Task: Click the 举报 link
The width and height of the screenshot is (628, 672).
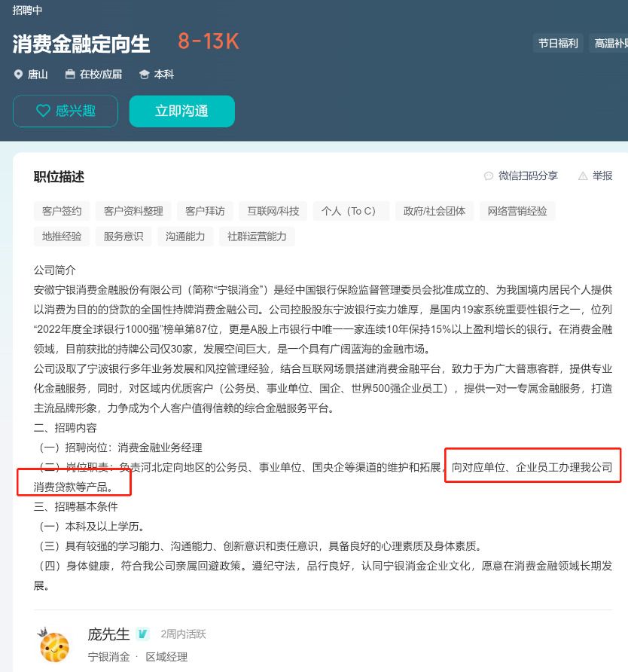Action: pyautogui.click(x=596, y=176)
